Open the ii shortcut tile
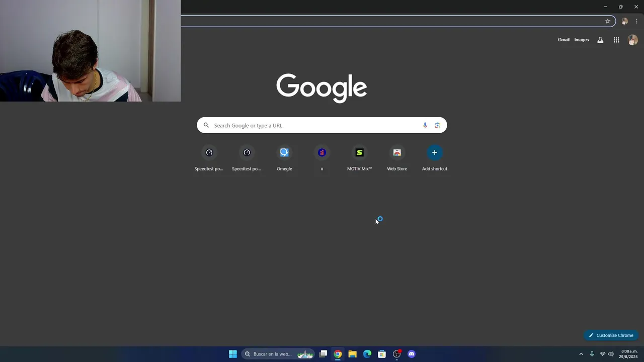Screen dimensions: 644x362 (322, 158)
